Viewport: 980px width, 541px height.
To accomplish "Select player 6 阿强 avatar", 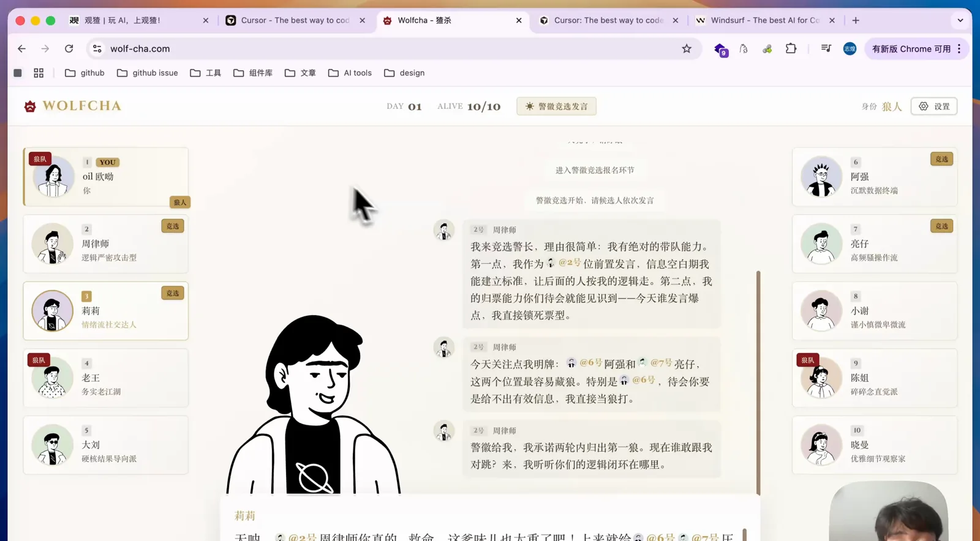I will point(821,177).
